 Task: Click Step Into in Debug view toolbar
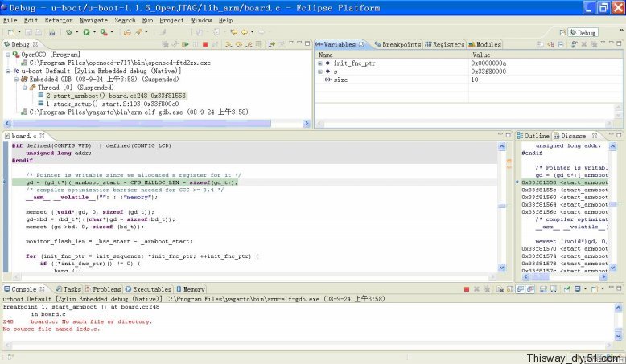click(229, 44)
